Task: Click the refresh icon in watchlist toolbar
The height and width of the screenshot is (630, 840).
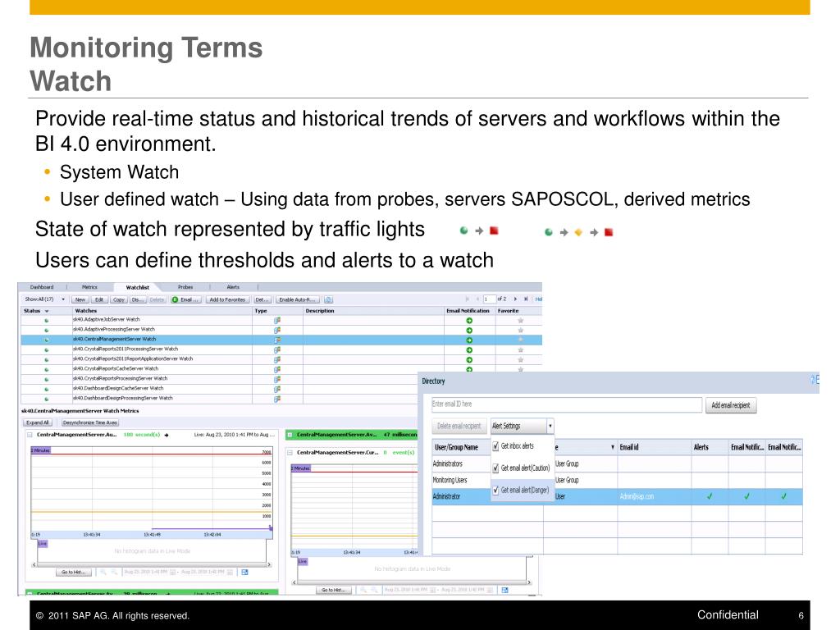Action: click(328, 300)
